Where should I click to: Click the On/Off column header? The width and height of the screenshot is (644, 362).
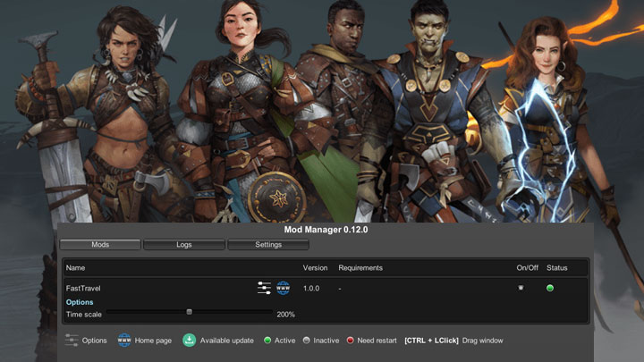tap(528, 267)
